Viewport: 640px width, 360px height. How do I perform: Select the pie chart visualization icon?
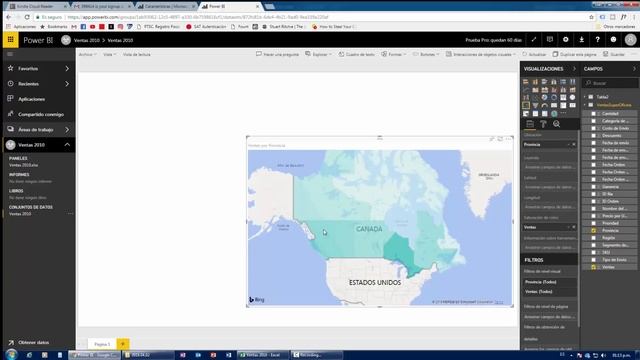click(544, 98)
